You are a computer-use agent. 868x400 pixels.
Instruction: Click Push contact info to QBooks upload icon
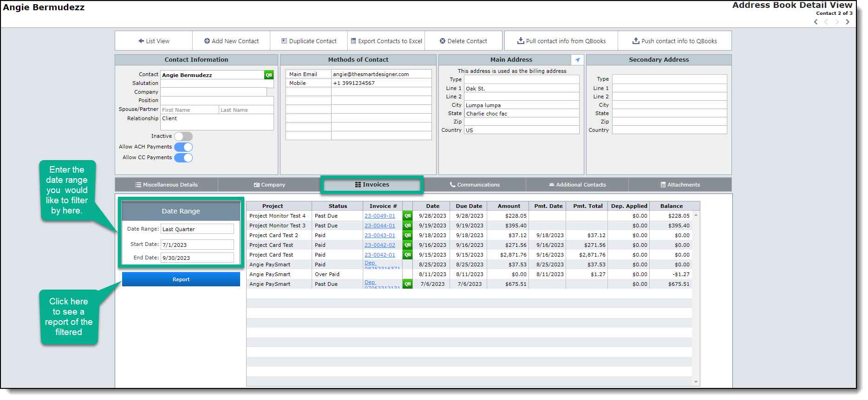636,41
